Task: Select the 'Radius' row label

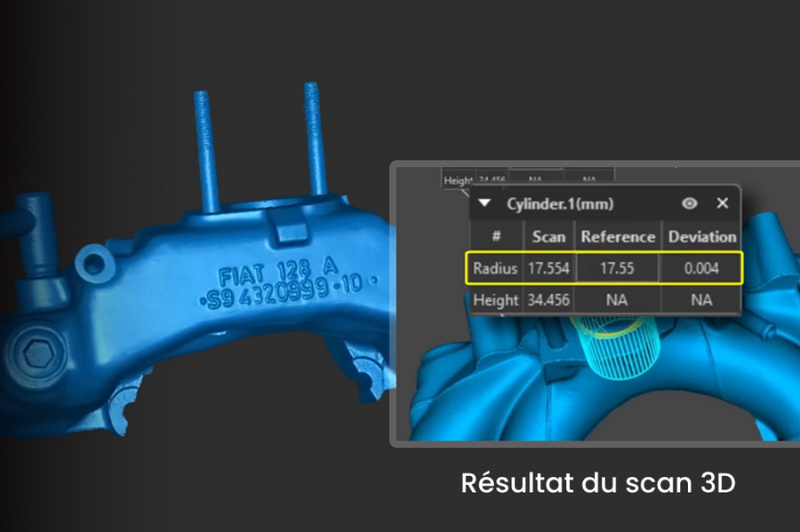Action: 495,268
